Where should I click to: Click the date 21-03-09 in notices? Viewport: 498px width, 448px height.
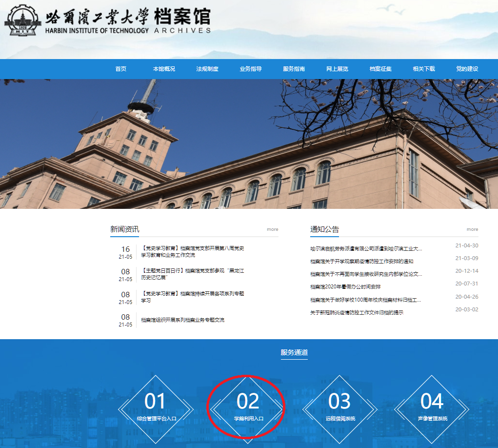pyautogui.click(x=467, y=258)
